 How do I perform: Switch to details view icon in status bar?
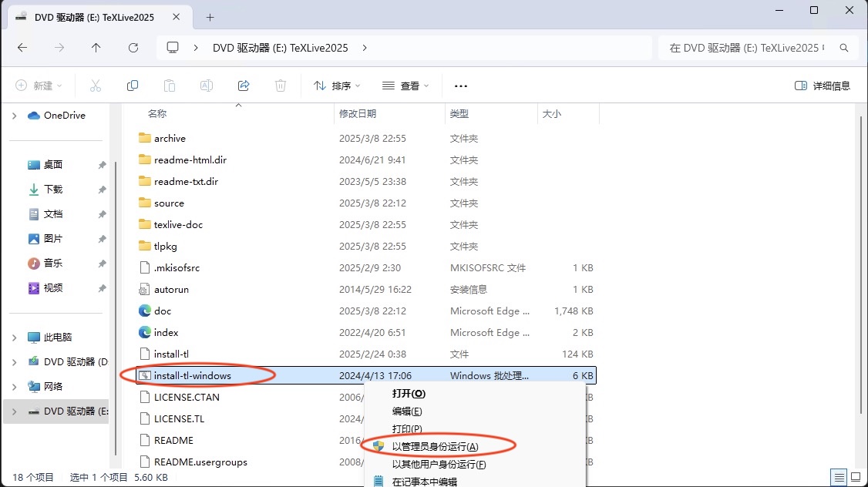(x=839, y=477)
